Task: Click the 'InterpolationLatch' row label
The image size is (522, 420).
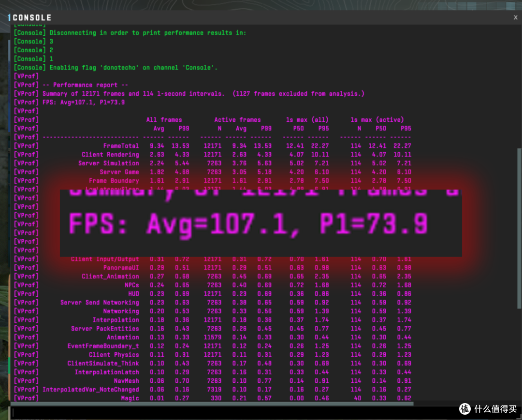Action: coord(107,372)
